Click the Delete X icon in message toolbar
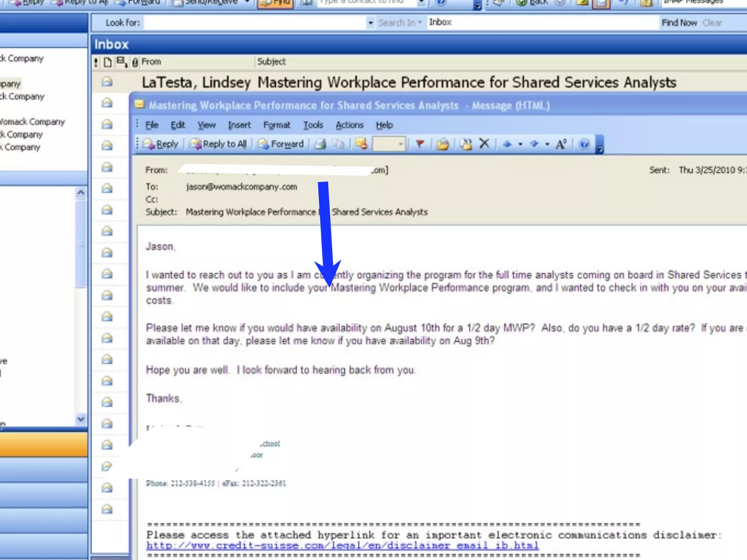Viewport: 747px width, 560px height. (484, 144)
